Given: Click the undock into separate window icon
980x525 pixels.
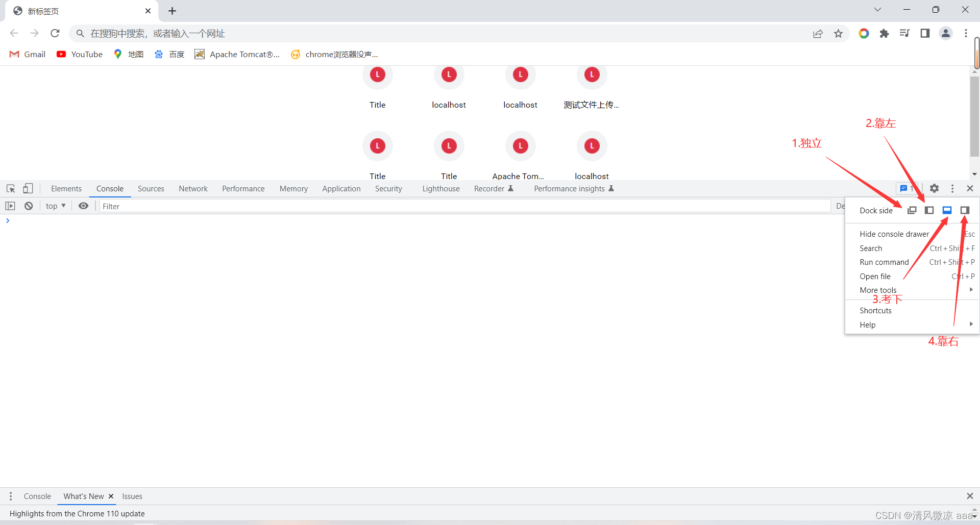Looking at the screenshot, I should [912, 210].
